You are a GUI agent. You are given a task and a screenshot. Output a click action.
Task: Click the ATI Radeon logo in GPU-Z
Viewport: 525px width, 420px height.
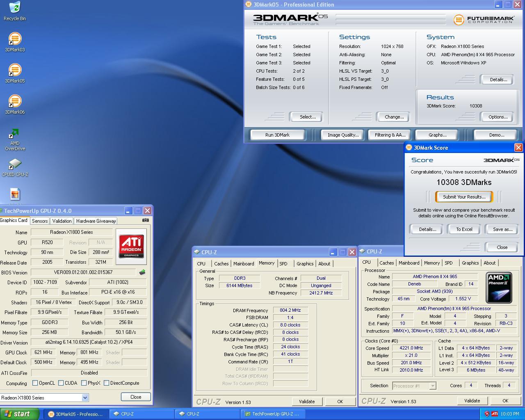pos(131,246)
